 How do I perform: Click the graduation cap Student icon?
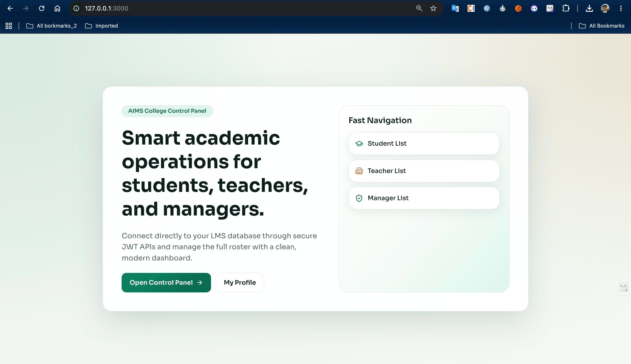359,143
